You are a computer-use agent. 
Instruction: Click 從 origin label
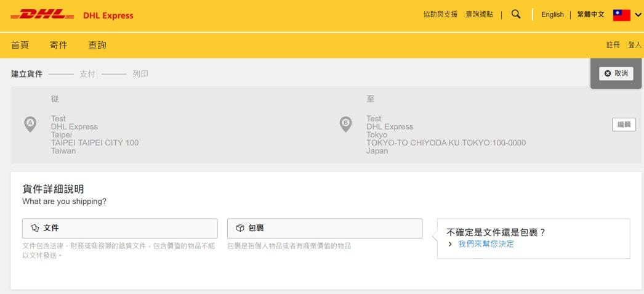click(55, 99)
